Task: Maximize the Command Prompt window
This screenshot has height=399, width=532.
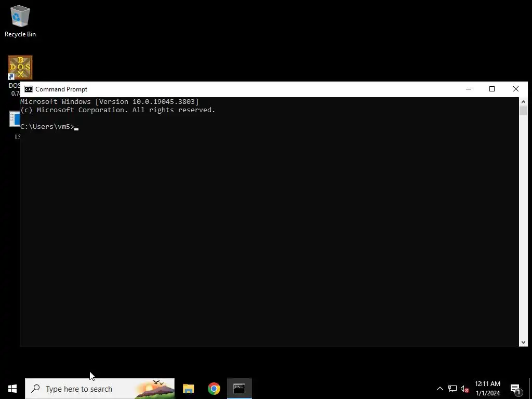Action: [x=492, y=89]
